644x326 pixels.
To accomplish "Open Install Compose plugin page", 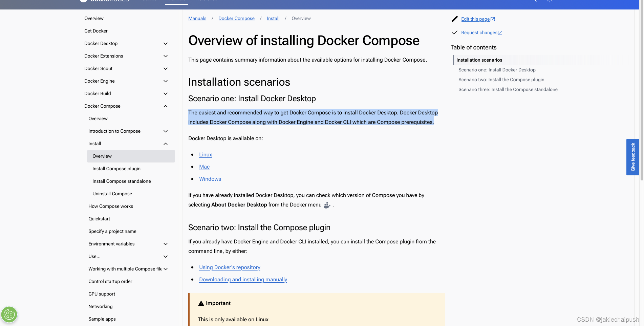I will coord(116,169).
